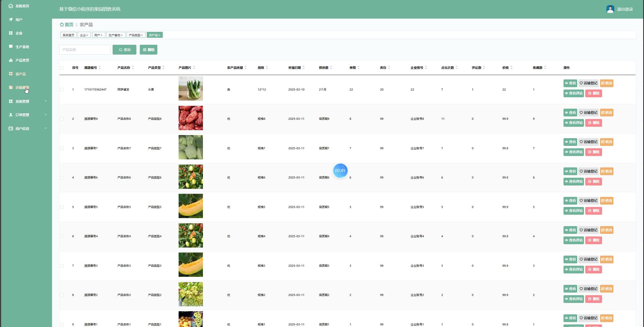Click the home icon for 系统首页 in sidebar

tap(11, 6)
